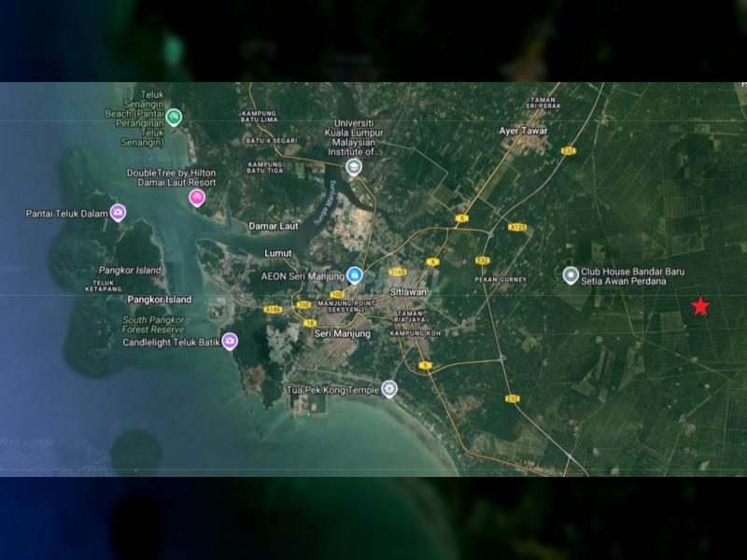Open the Ayer Tawar place label
747x560 pixels.
[x=523, y=132]
